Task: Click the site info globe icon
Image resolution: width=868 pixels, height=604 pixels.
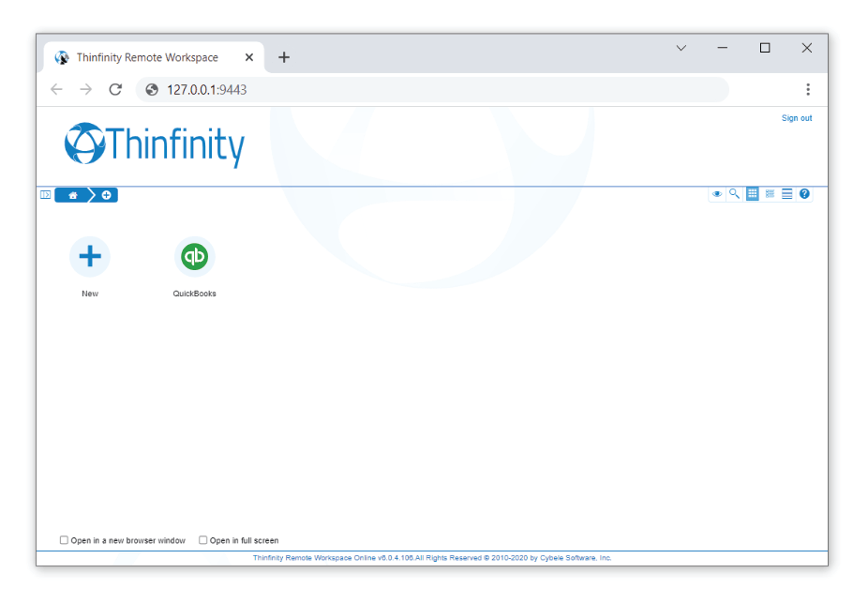Action: [152, 90]
